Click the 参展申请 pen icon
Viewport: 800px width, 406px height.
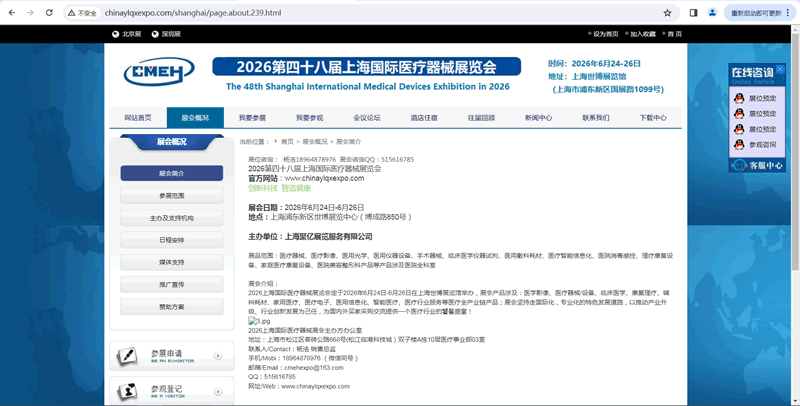tap(128, 355)
